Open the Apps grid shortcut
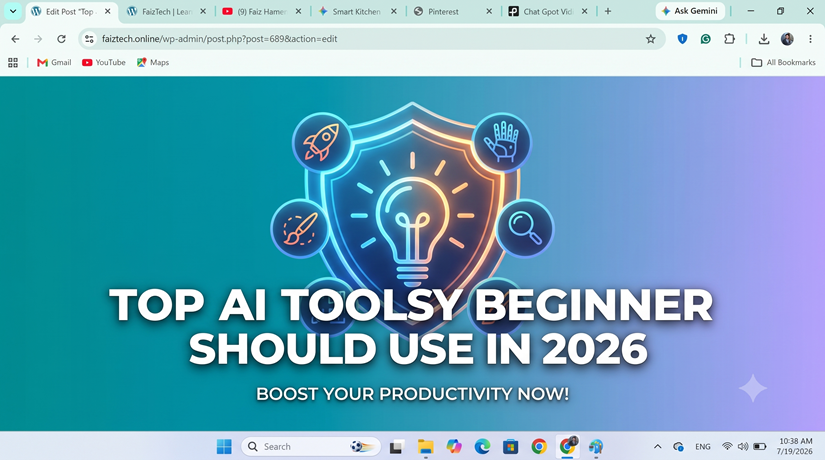The height and width of the screenshot is (460, 825). pyautogui.click(x=13, y=63)
